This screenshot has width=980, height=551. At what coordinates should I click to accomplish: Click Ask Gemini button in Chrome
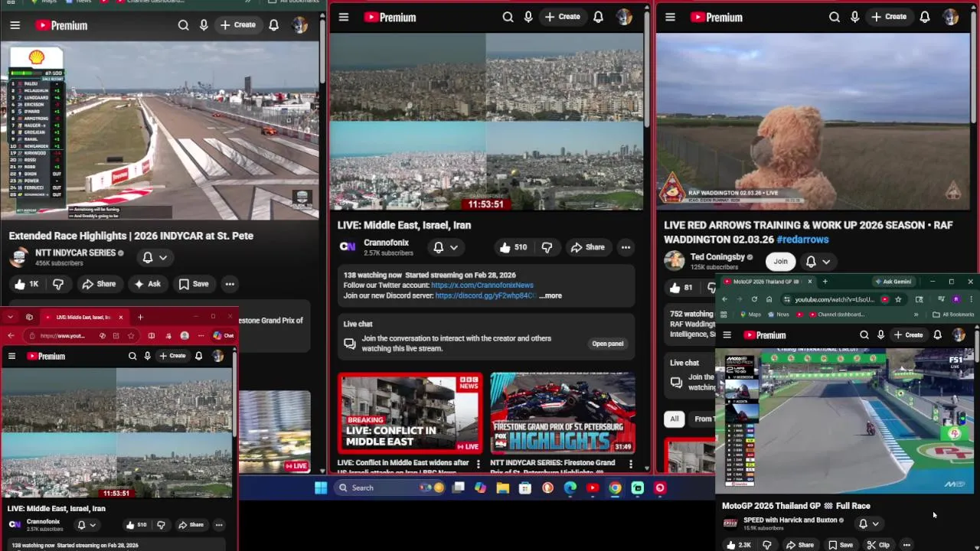coord(893,282)
